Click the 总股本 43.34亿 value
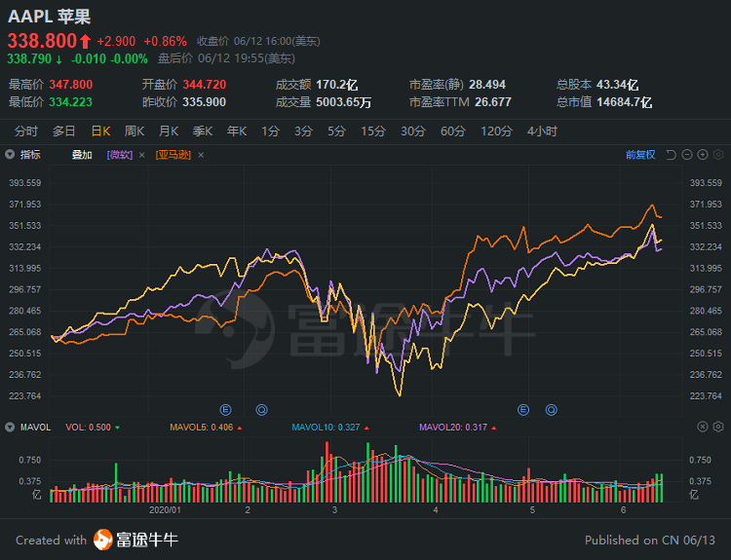731x560 pixels. [x=617, y=85]
